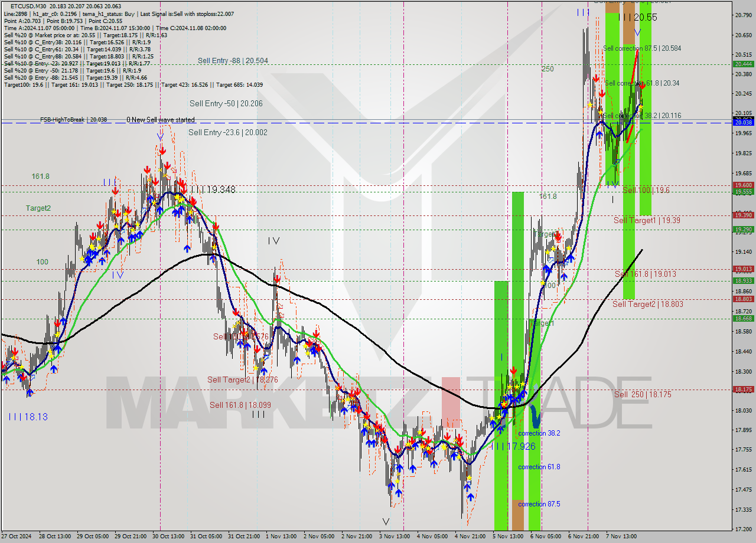Select the 'I I I 17.926' wave label
This screenshot has height=543, width=756.
click(x=514, y=446)
